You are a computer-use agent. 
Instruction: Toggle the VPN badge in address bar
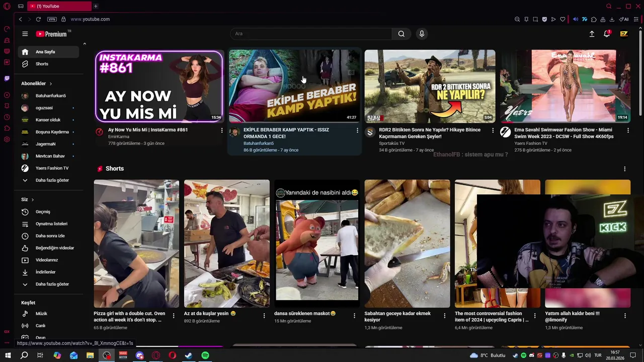pos(52,19)
